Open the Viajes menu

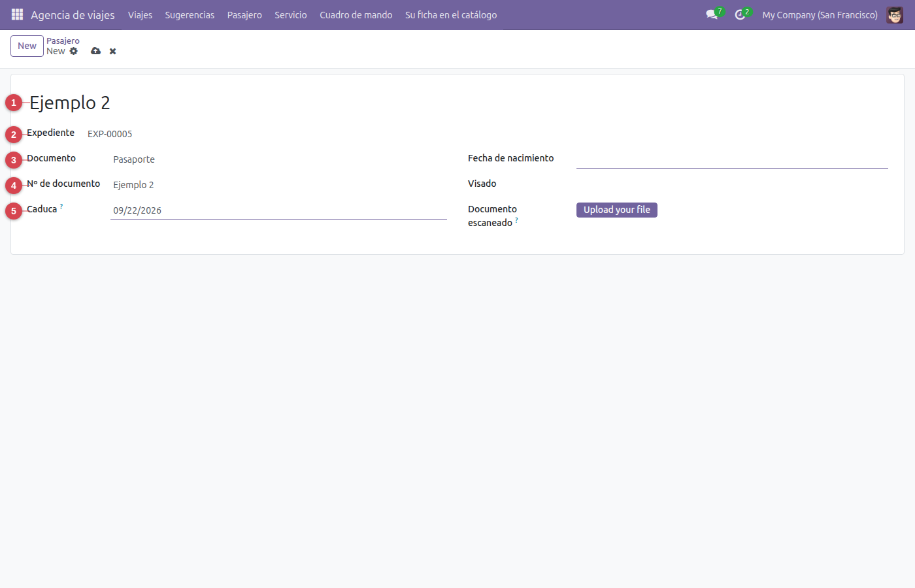(x=140, y=14)
